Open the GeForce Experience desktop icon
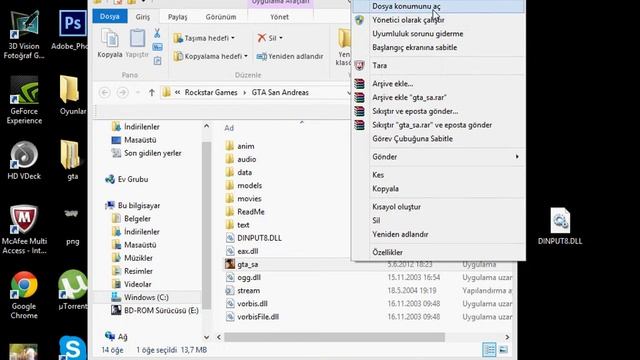Screen dimensions: 640x360 click(24, 100)
